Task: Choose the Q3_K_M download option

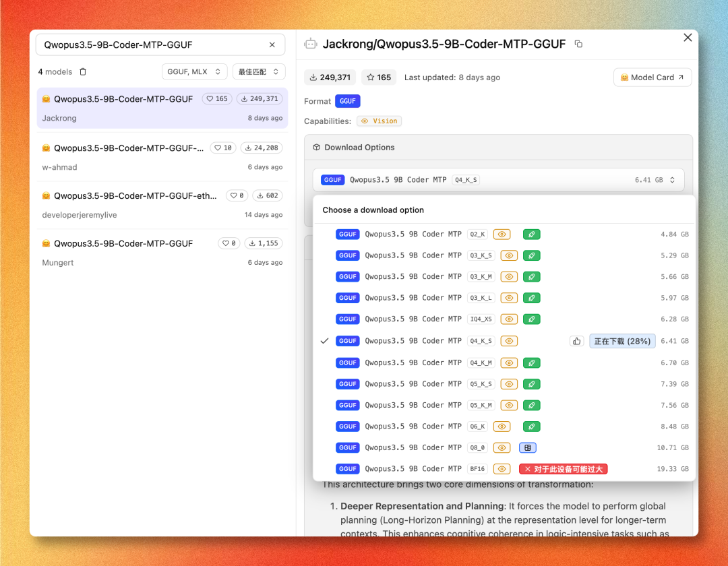Action: pyautogui.click(x=505, y=277)
